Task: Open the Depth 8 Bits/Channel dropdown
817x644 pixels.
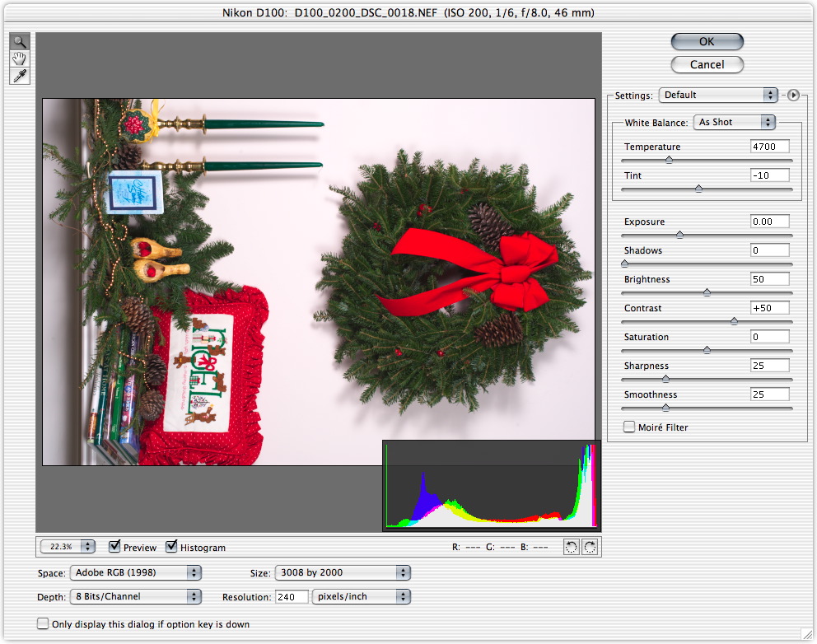Action: [x=135, y=596]
